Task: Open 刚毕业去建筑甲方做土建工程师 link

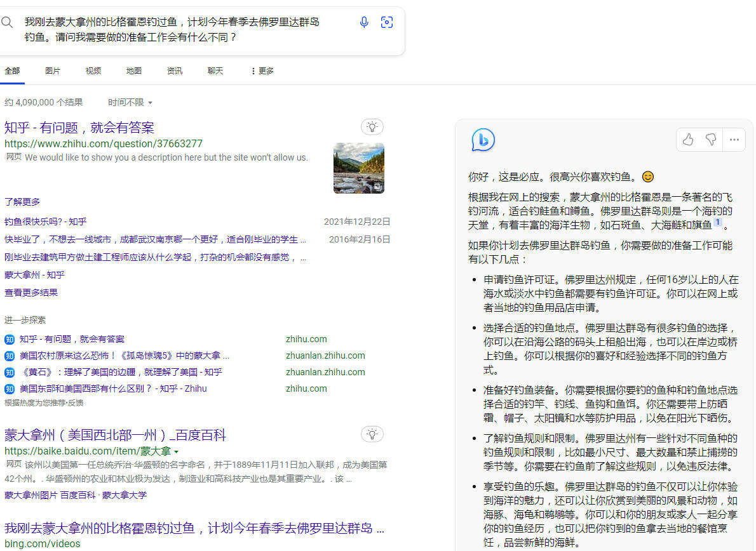Action: [x=155, y=257]
